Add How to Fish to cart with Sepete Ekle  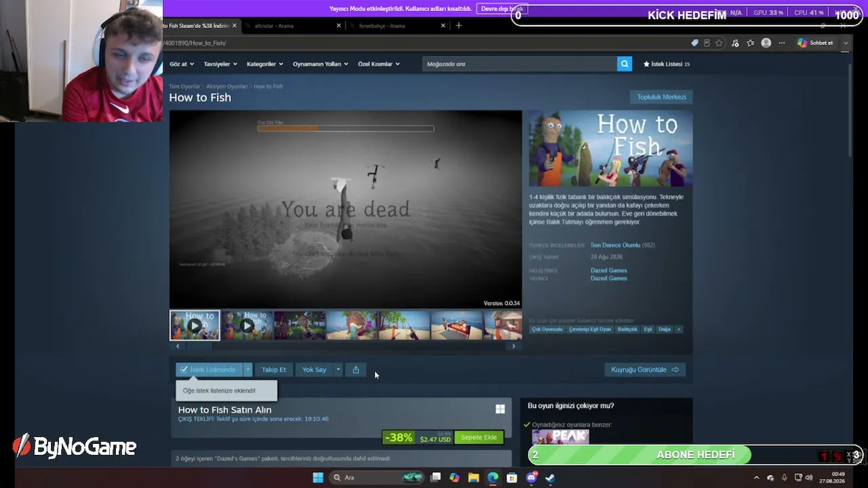click(x=479, y=437)
